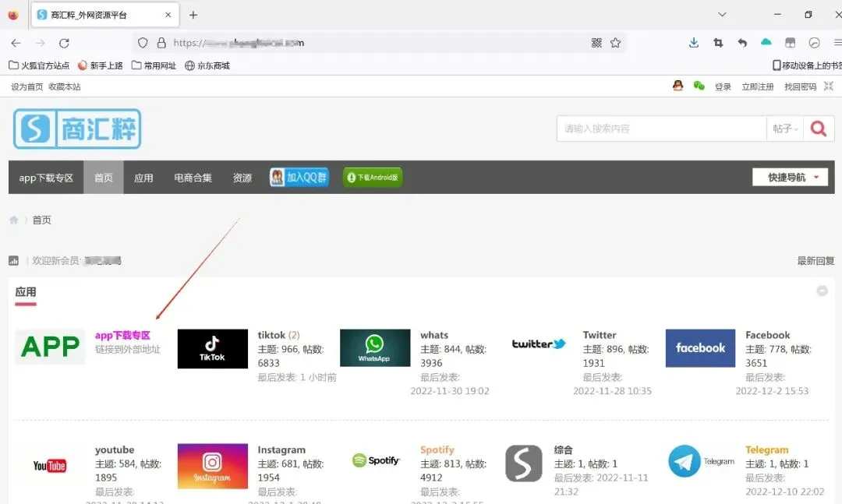Click the 商汇粹 site logo
The image size is (842, 504).
pyautogui.click(x=77, y=129)
